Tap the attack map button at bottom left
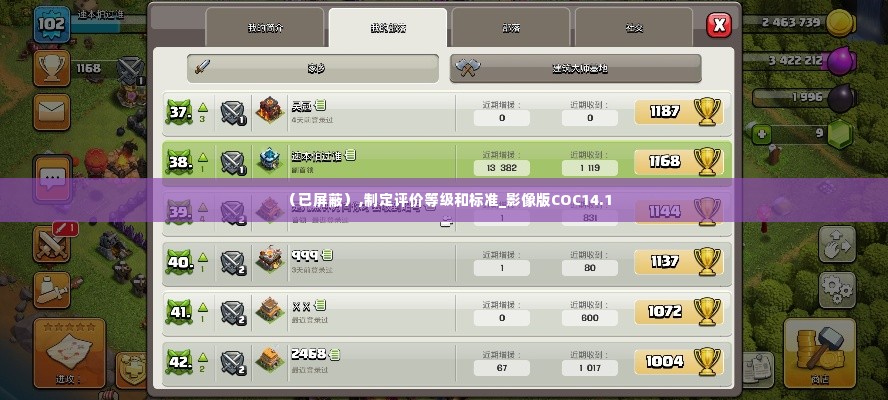Viewport: 888px width, 400px height. click(69, 352)
